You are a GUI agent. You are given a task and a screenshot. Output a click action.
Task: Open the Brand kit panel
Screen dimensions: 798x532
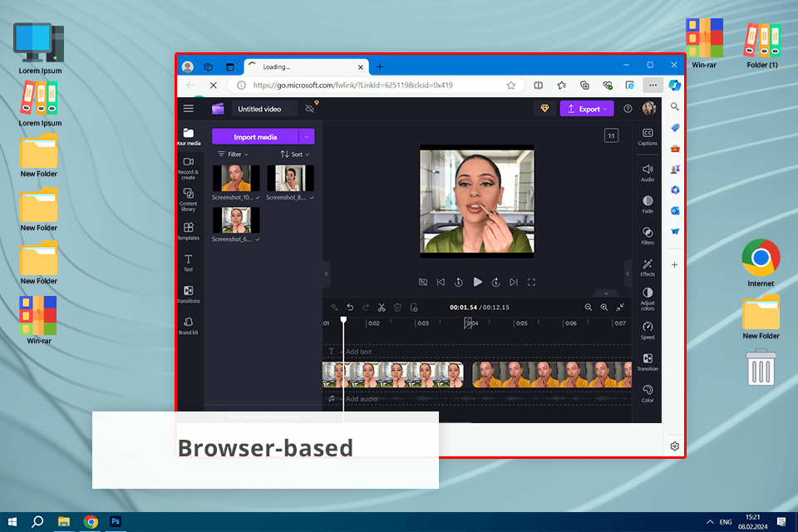tap(189, 326)
